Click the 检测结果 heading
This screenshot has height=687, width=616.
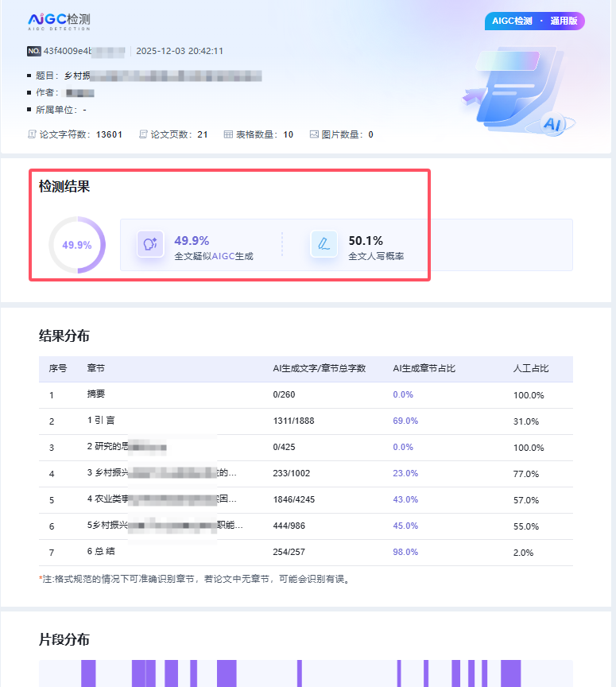point(64,186)
